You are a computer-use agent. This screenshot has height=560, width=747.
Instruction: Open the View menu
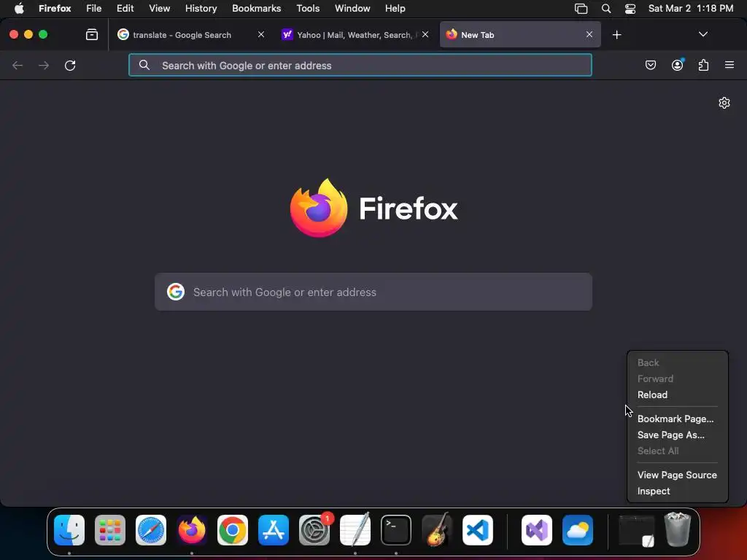tap(159, 8)
